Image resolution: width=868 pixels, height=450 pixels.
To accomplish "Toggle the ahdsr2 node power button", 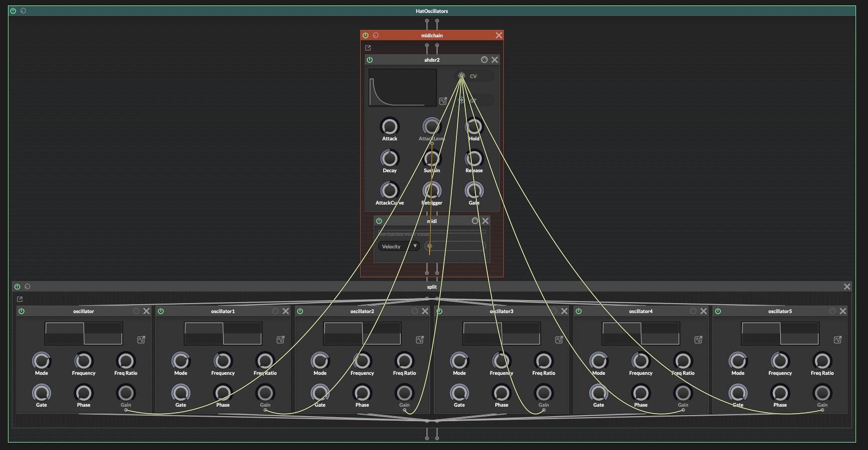I will pos(370,60).
